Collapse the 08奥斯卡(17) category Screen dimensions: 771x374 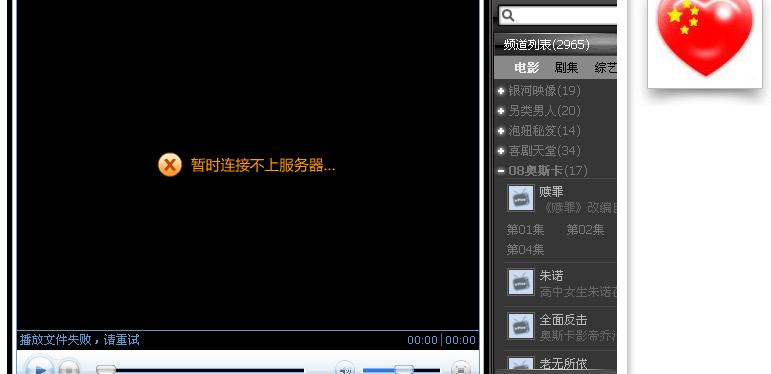tap(501, 171)
